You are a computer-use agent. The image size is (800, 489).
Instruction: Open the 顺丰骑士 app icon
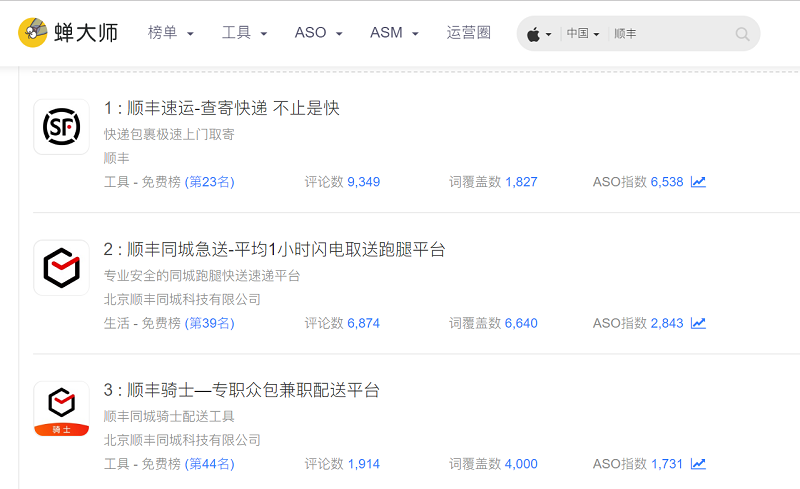tap(61, 408)
